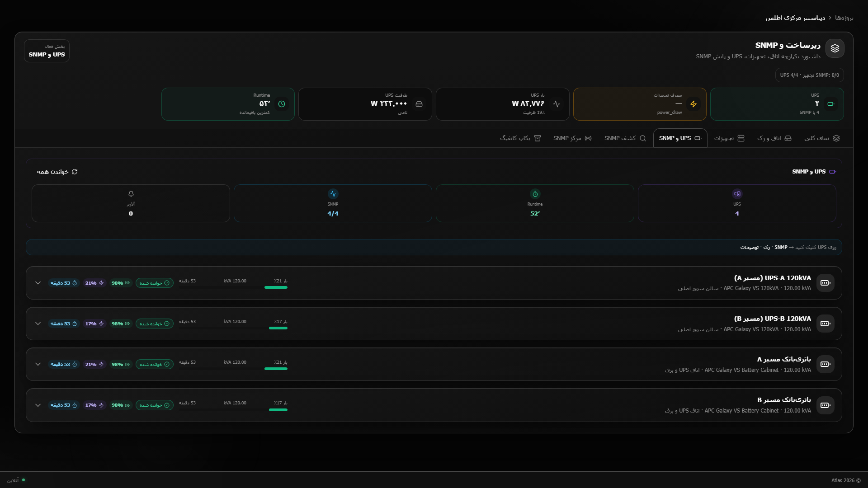Click the stopwatch icon above Runtime 52′
868x488 pixels.
[535, 194]
